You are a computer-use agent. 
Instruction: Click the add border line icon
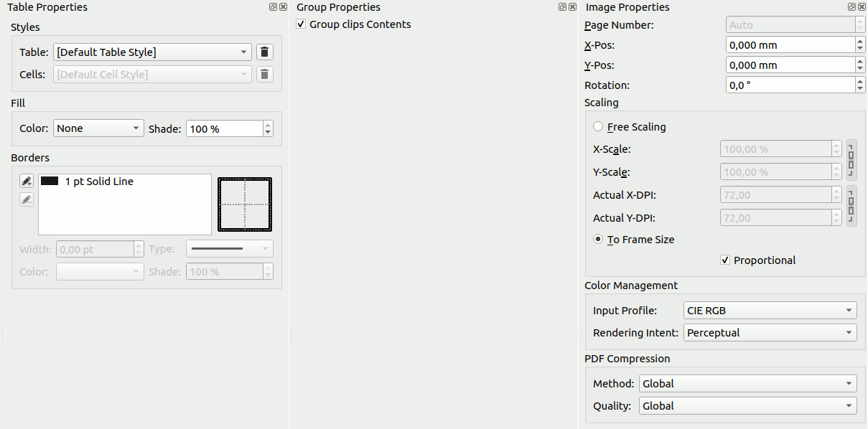pyautogui.click(x=27, y=181)
